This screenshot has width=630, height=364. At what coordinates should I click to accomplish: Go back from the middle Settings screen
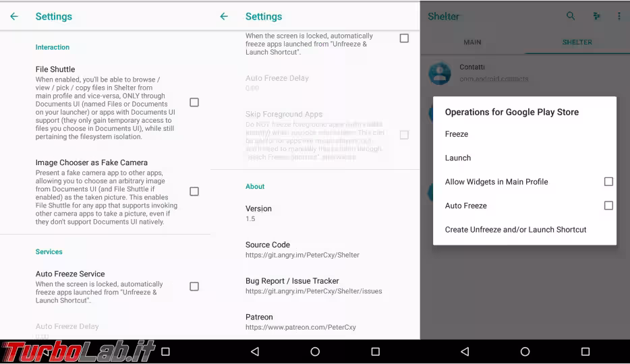224,16
